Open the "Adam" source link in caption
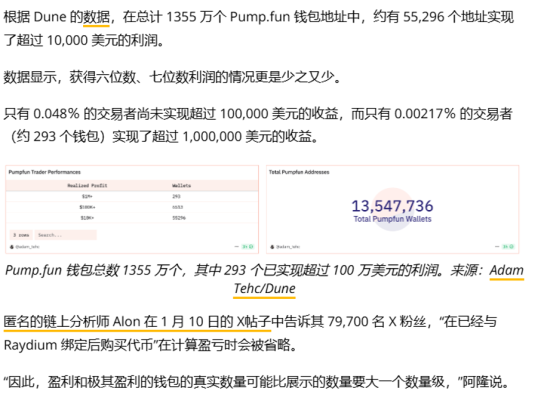 tap(506, 270)
